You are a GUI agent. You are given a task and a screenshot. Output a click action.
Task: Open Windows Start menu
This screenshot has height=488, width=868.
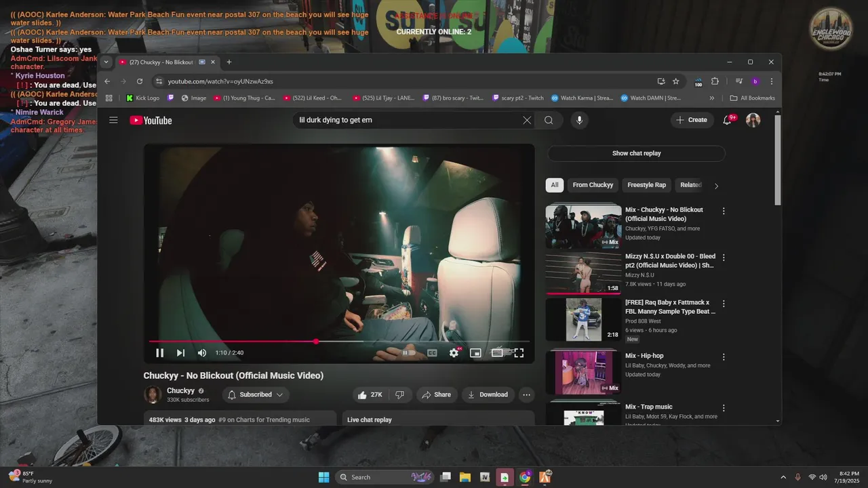click(x=323, y=477)
